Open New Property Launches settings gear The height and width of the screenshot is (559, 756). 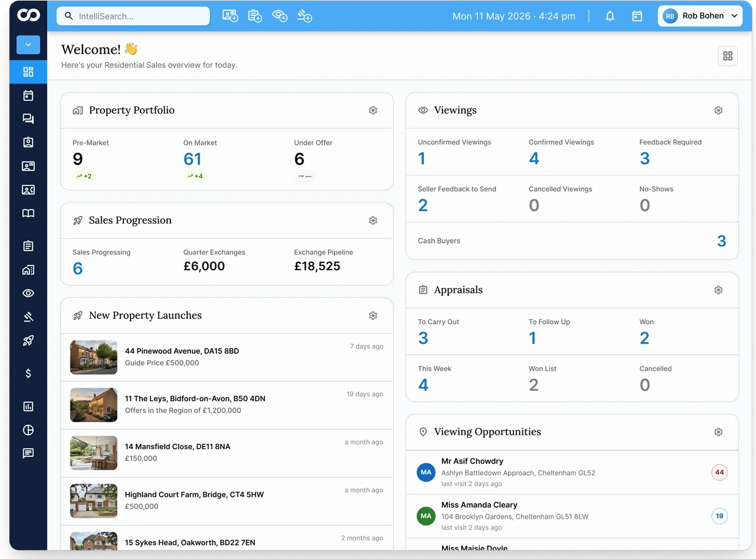pyautogui.click(x=373, y=315)
